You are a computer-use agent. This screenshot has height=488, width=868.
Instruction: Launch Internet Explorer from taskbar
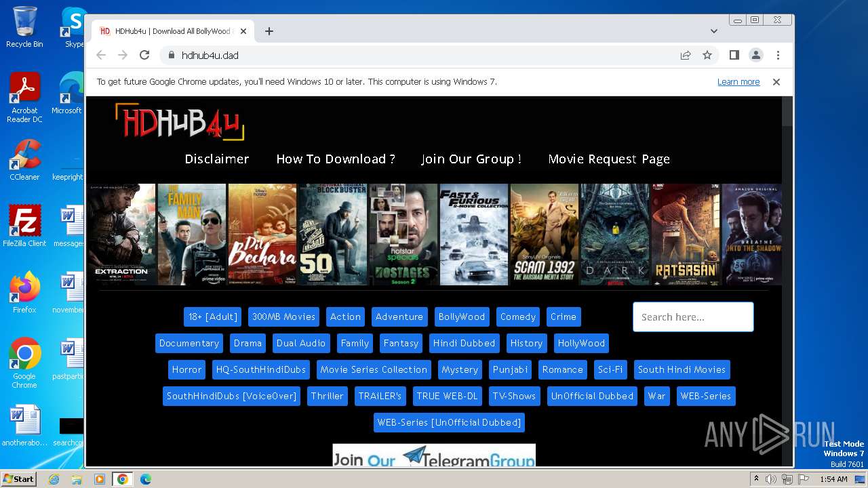point(54,479)
